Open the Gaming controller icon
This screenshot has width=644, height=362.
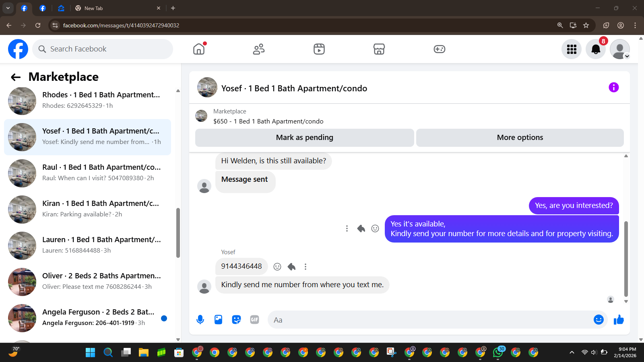click(x=439, y=49)
